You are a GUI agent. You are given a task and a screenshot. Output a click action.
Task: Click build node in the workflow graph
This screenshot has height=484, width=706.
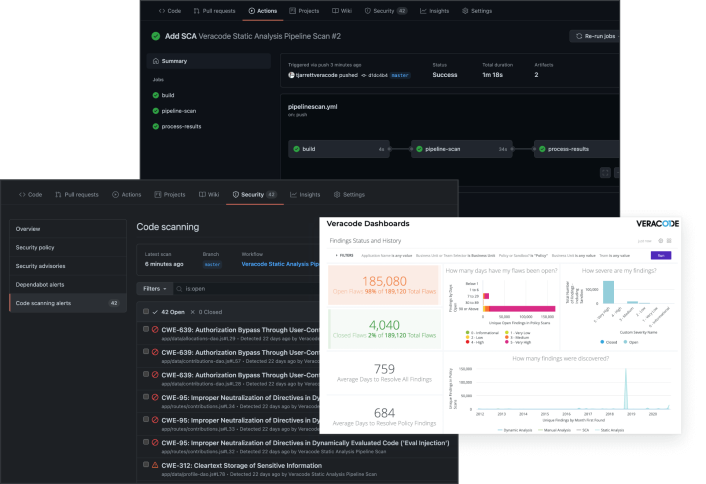(339, 149)
